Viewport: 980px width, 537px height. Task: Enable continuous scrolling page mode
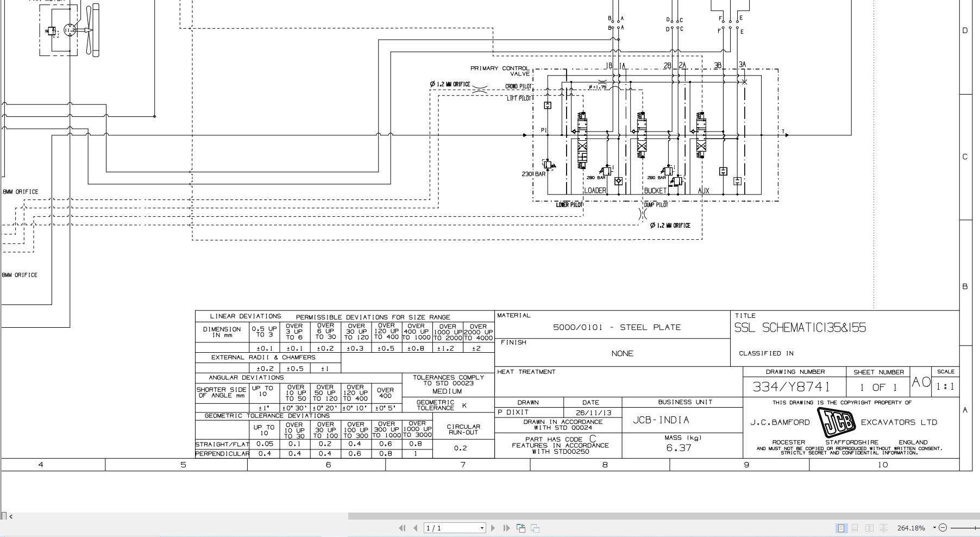[x=855, y=527]
